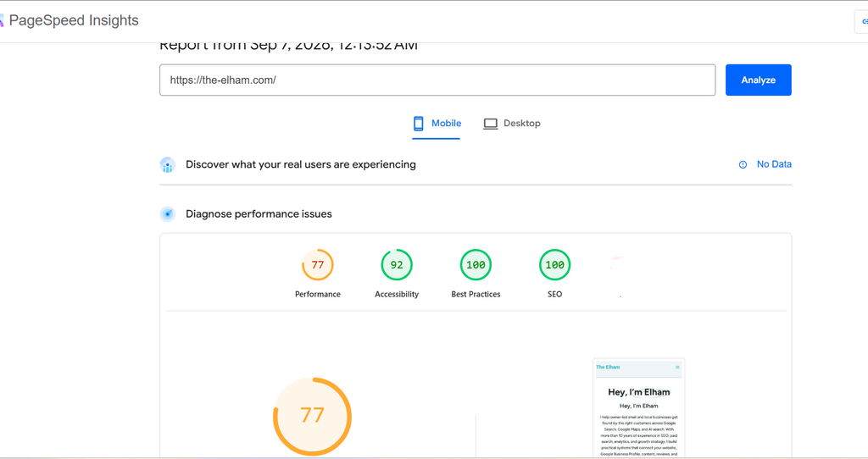Click the Analyze button
Image resolution: width=868 pixels, height=459 pixels.
tap(759, 80)
